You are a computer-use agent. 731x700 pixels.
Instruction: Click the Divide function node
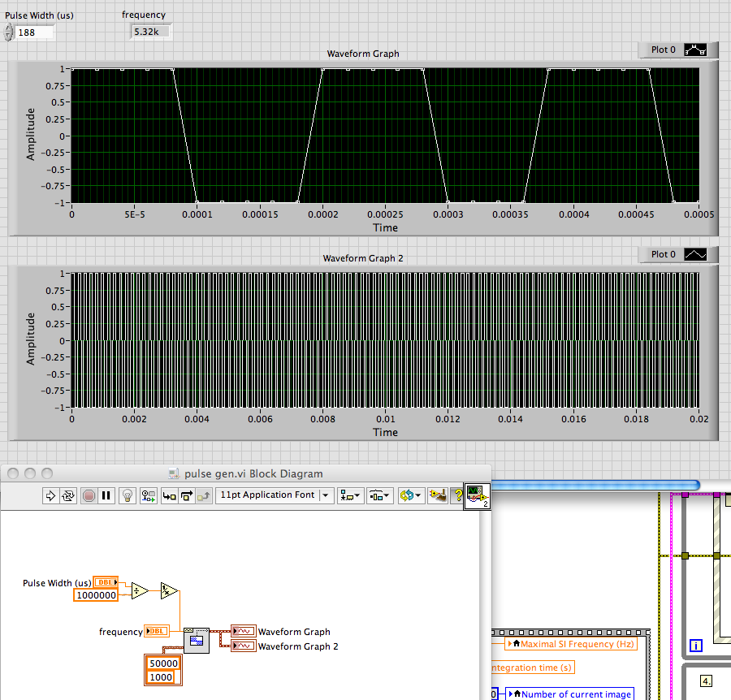(x=140, y=591)
